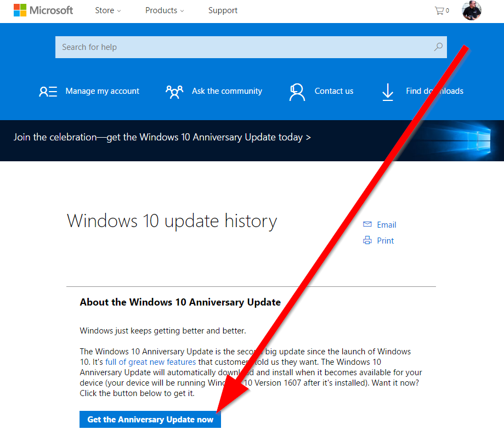Open the Contact us link
The image size is (504, 435).
click(333, 91)
